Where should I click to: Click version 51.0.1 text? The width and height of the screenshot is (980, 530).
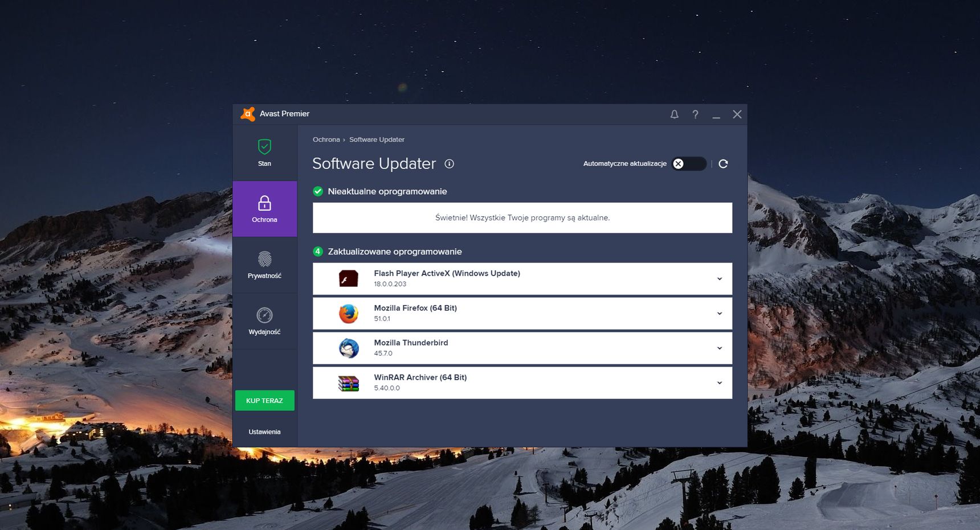click(x=382, y=319)
